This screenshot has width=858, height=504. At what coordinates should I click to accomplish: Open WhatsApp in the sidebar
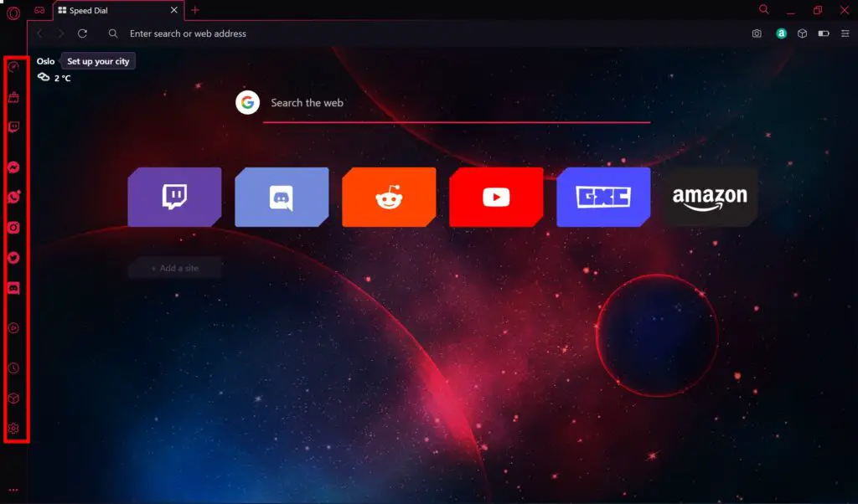(13, 197)
